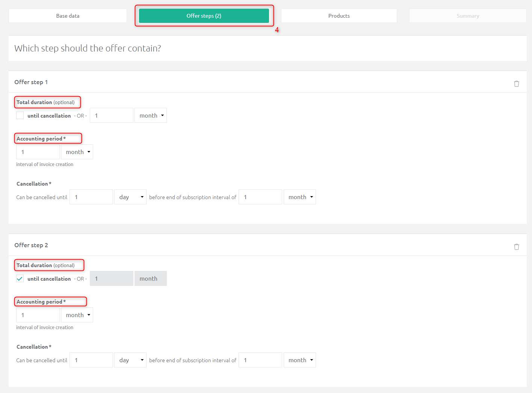Open accounting period unit dropdown in Offer step 2
This screenshot has width=532, height=393.
pyautogui.click(x=77, y=315)
